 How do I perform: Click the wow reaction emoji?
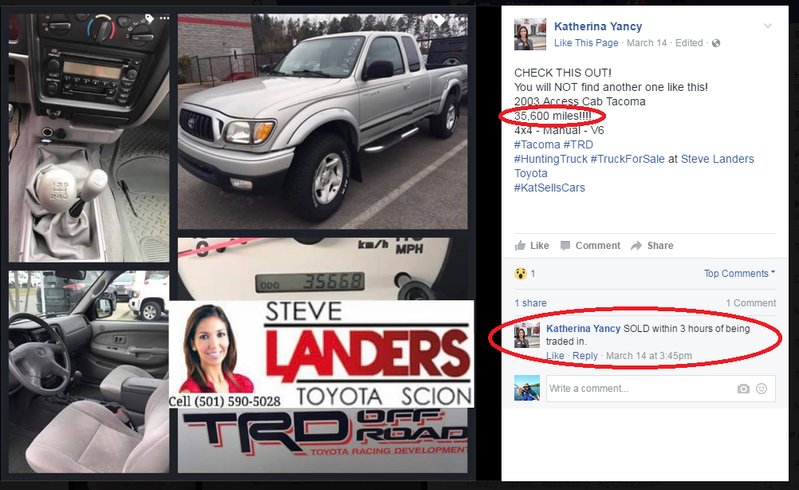tap(520, 274)
